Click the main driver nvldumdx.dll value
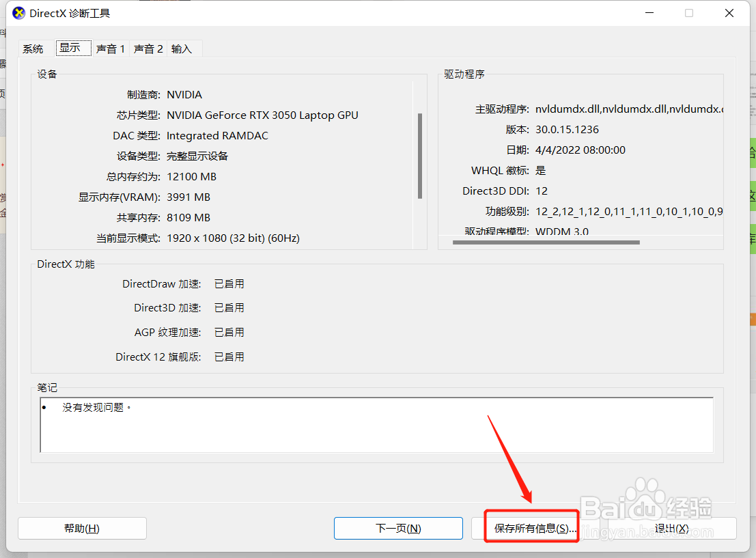 [x=629, y=109]
